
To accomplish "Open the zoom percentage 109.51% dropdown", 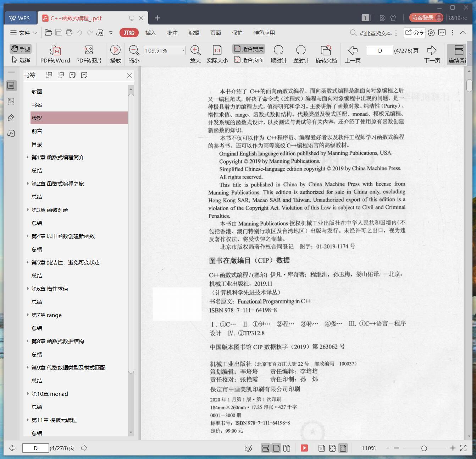I will (x=183, y=50).
